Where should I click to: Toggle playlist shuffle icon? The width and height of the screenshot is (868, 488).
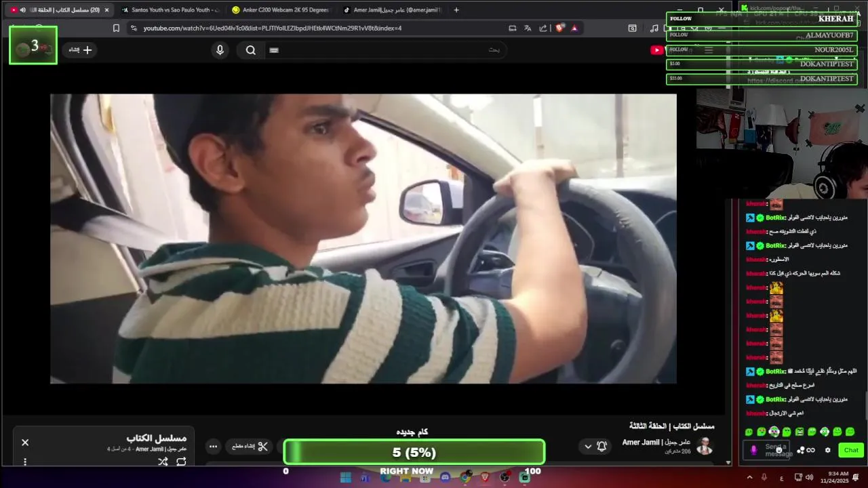163,462
